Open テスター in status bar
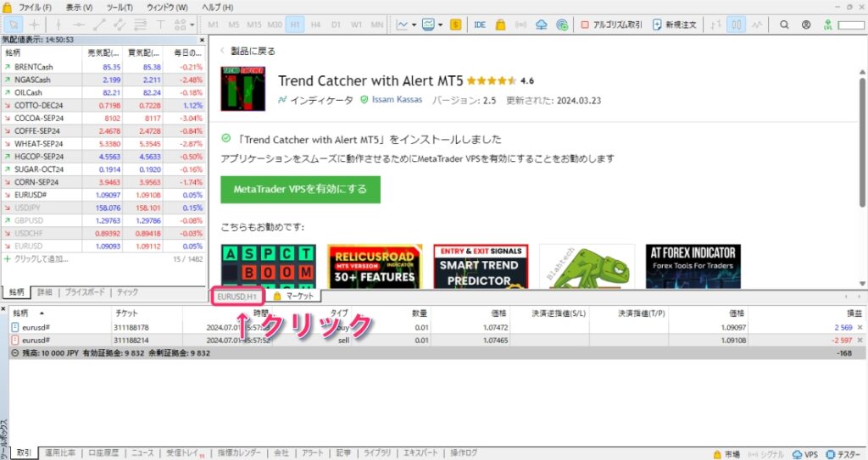The height and width of the screenshot is (460, 868). point(843,454)
